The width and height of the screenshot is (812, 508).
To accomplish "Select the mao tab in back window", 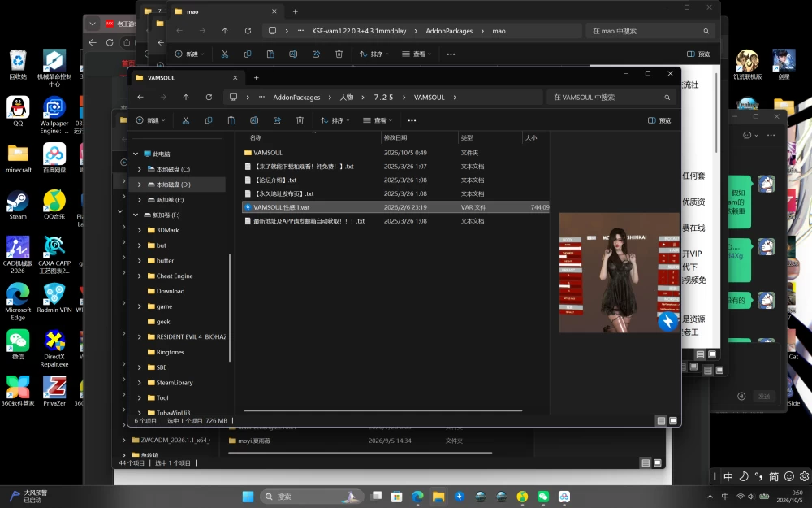I will click(x=225, y=11).
